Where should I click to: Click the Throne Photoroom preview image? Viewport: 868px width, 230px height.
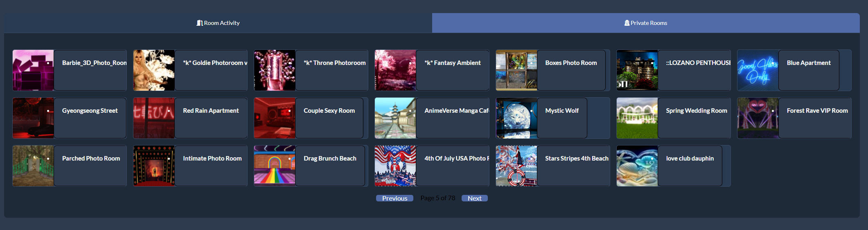(x=275, y=70)
